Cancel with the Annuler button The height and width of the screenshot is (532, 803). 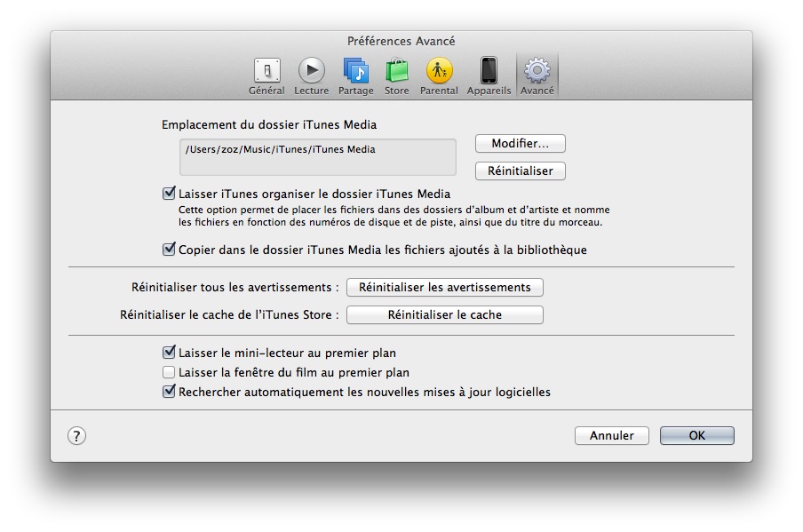point(612,436)
